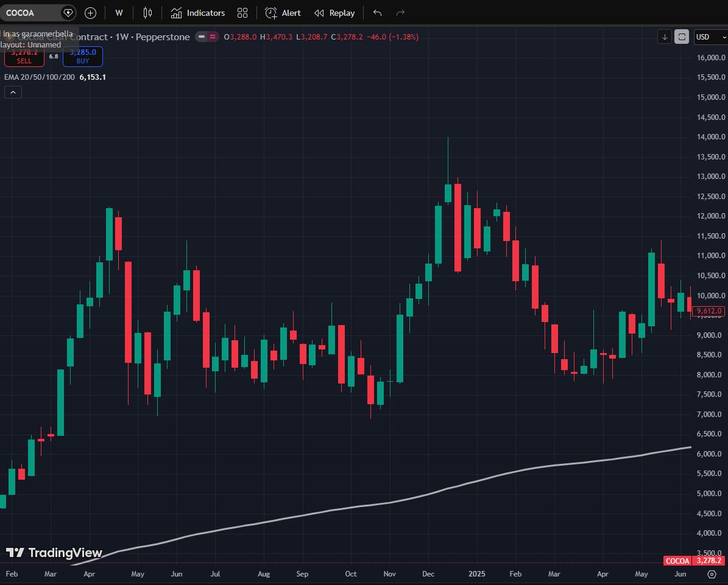Click the market status pill icon in legend
The height and width of the screenshot is (585, 728).
207,37
